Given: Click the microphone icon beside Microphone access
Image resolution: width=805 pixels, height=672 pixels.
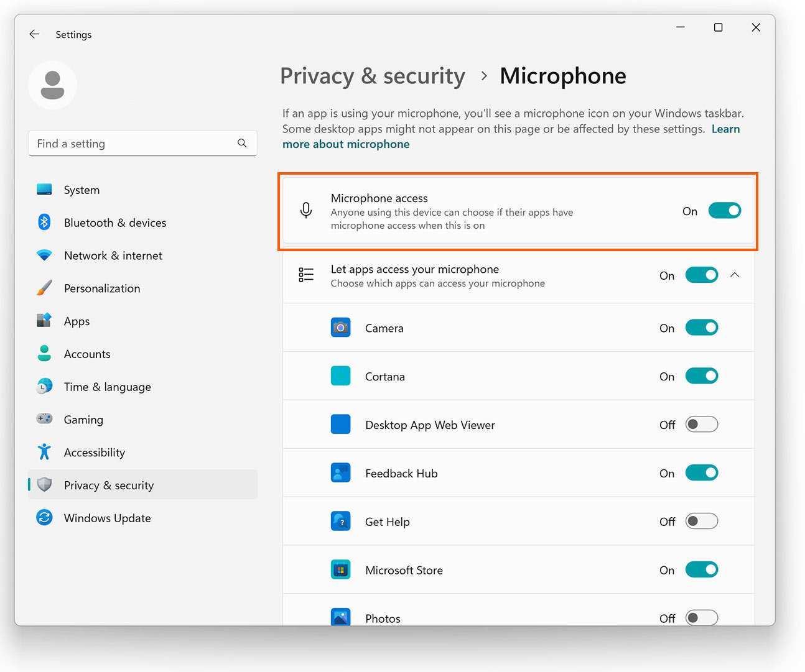Looking at the screenshot, I should point(306,210).
